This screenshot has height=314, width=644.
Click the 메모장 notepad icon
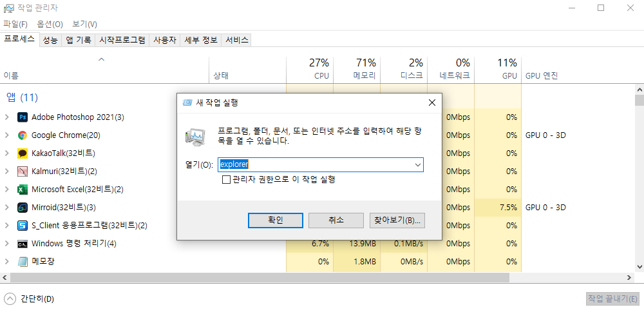[22, 261]
